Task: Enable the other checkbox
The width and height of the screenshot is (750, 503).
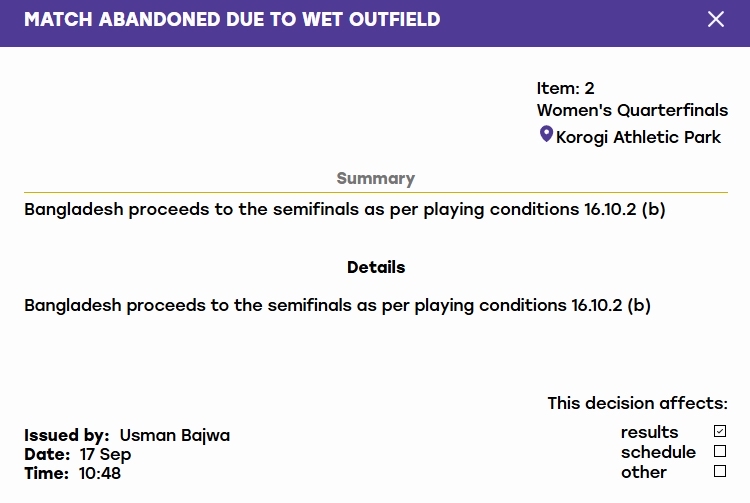Action: (719, 471)
